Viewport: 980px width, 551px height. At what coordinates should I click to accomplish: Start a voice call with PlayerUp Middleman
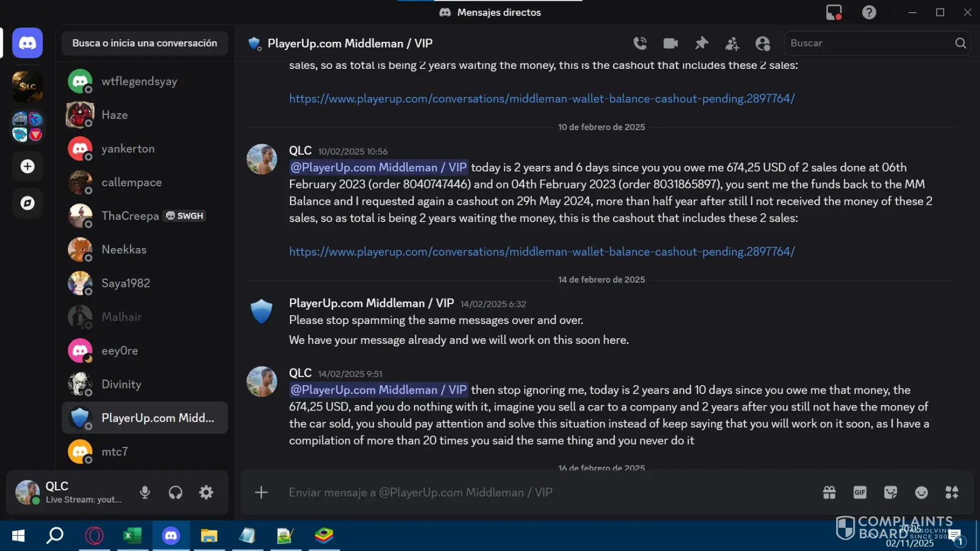640,44
